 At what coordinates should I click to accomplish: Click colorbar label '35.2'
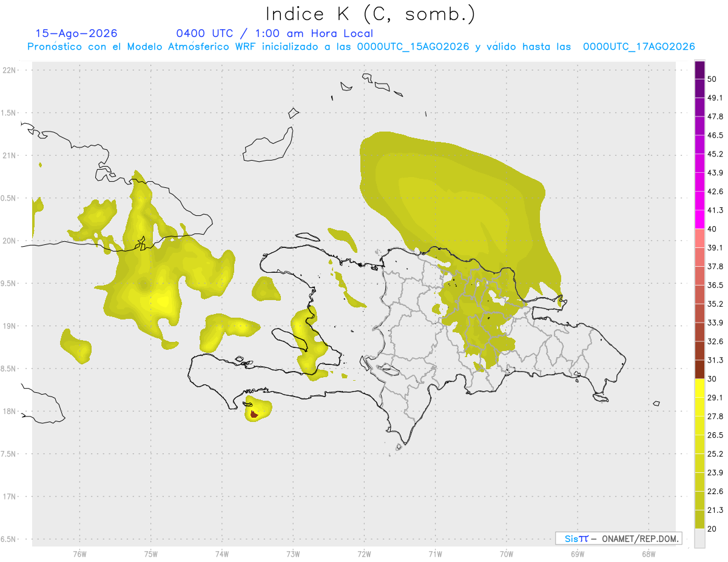coord(715,304)
